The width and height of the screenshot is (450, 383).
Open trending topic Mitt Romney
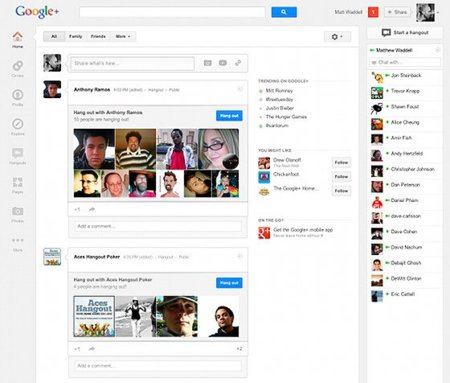pyautogui.click(x=279, y=91)
